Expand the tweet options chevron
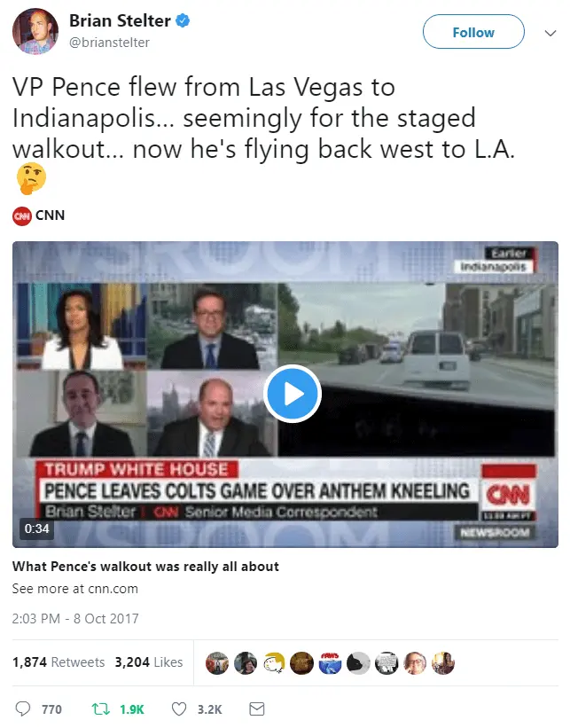The height and width of the screenshot is (728, 570). 550,33
